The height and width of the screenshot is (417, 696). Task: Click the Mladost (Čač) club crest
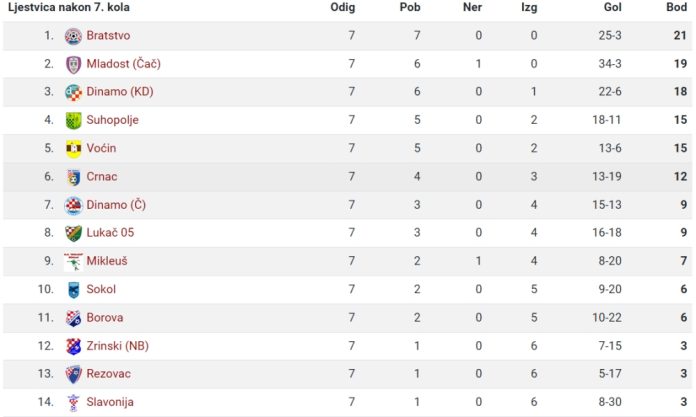click(73, 64)
